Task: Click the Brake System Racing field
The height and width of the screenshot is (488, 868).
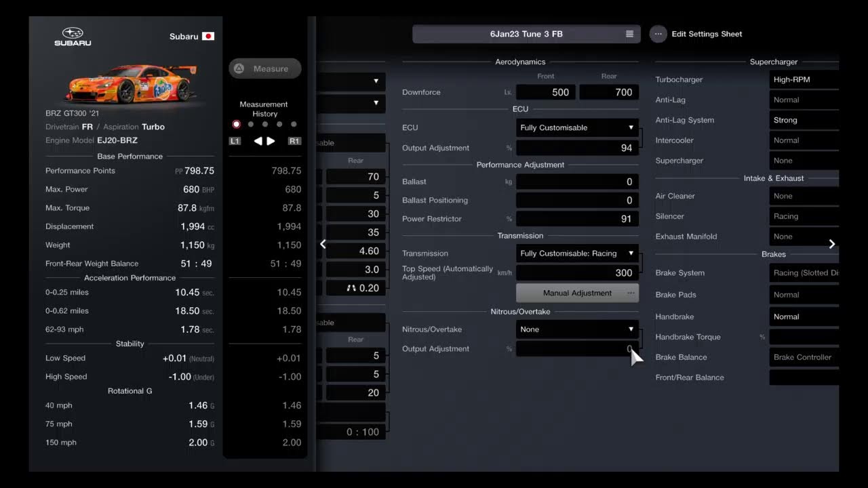Action: click(x=804, y=273)
